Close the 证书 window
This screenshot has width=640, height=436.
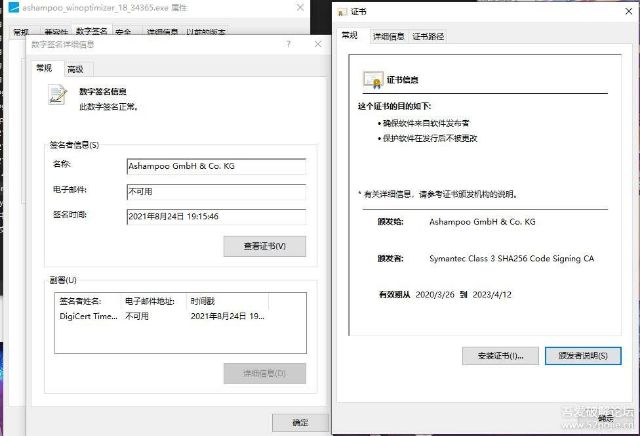[x=629, y=11]
